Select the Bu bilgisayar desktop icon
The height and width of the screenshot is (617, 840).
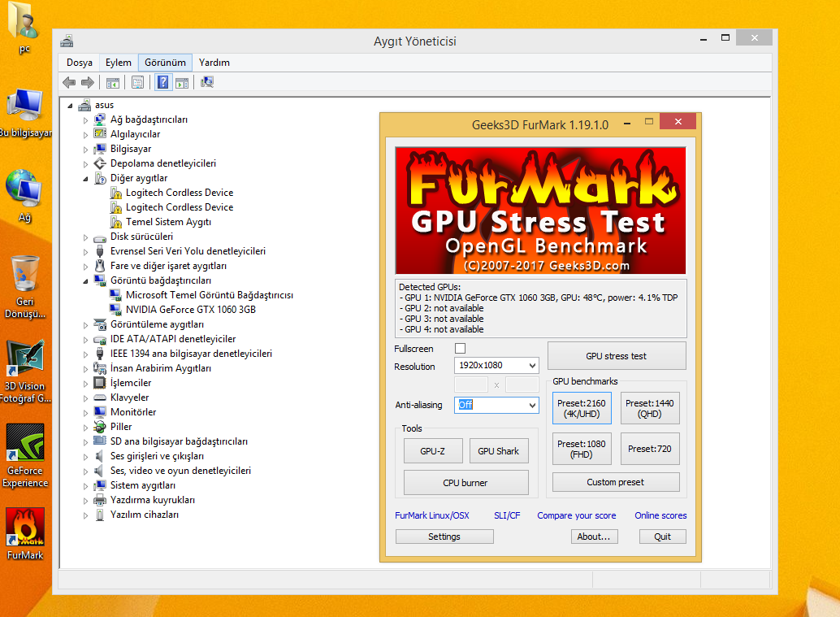click(24, 113)
